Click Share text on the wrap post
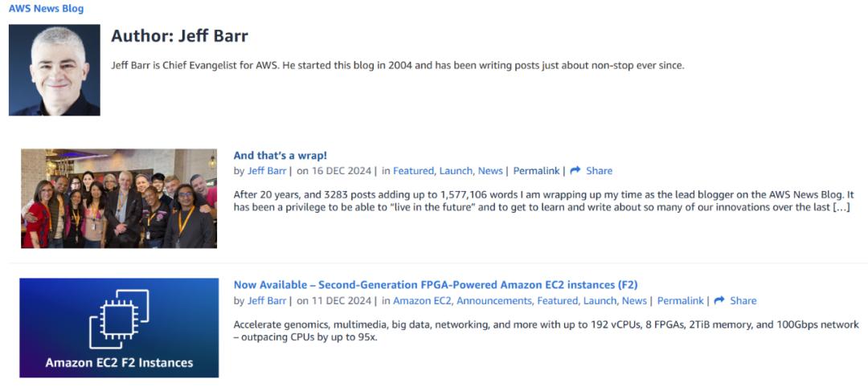The height and width of the screenshot is (387, 868). coord(600,171)
